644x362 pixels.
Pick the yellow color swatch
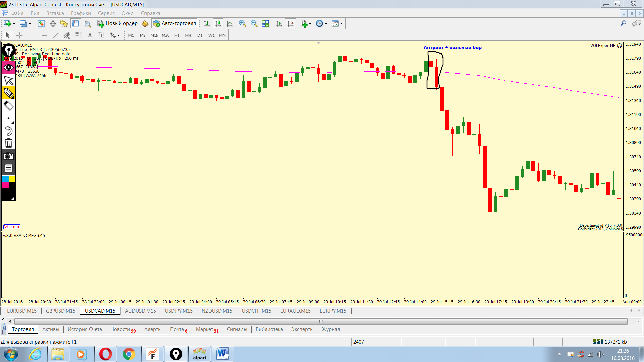click(x=12, y=179)
